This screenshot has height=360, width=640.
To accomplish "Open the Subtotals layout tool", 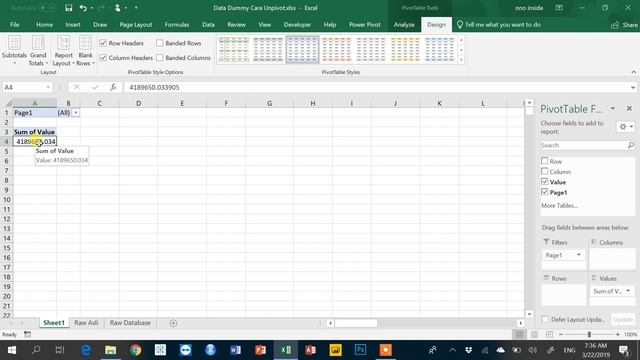I will pyautogui.click(x=14, y=50).
